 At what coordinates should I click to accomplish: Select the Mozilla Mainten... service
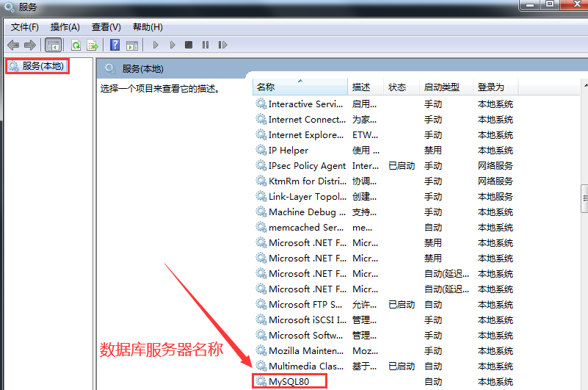click(x=385, y=350)
